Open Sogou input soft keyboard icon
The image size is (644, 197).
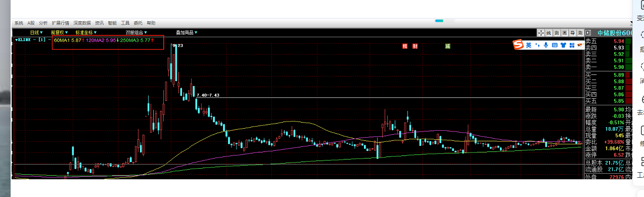555,45
